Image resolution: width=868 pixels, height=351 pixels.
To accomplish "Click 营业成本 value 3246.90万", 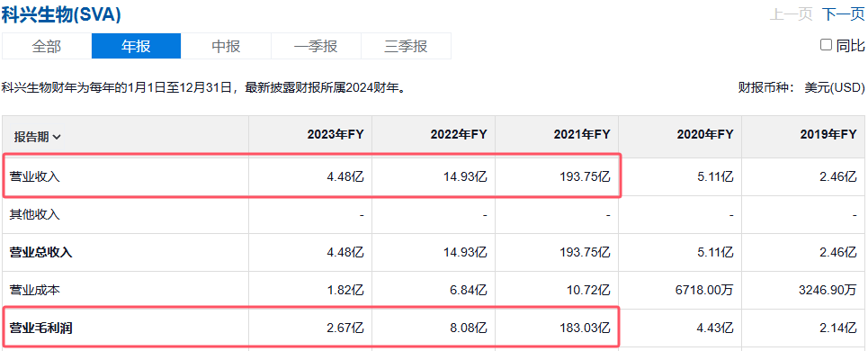I will pos(828,290).
